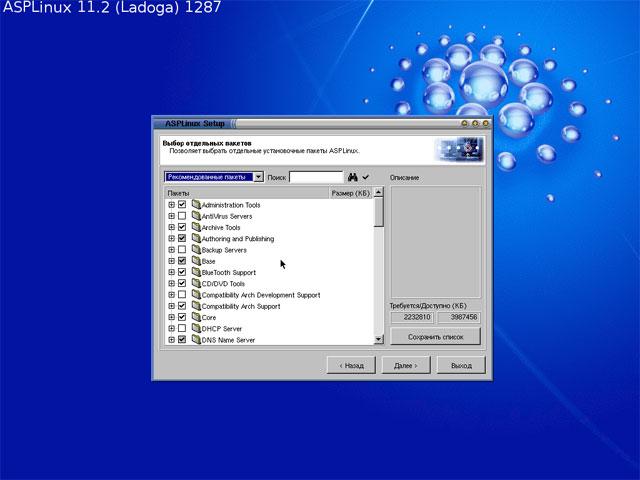This screenshot has width=640, height=480.
Task: Uncheck the CD/DVD Tools checkbox
Action: point(182,283)
